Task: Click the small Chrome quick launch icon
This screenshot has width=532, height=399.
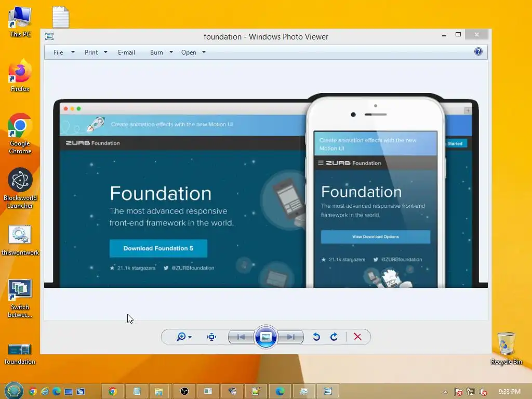Action: pos(33,392)
